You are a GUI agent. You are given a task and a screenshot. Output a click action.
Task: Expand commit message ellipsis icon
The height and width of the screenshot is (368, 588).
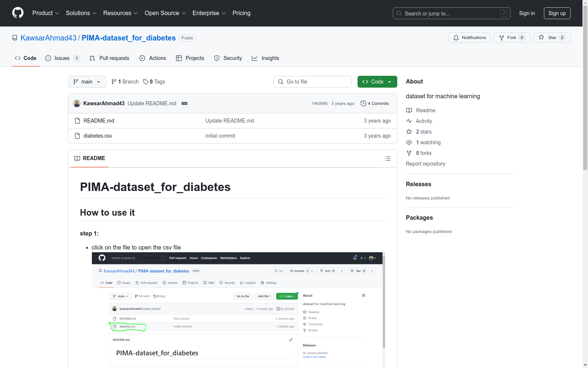click(x=184, y=103)
